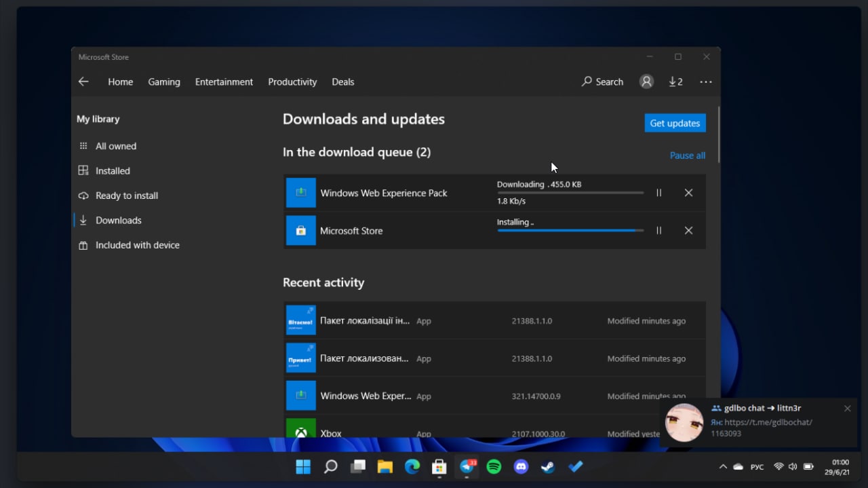Open the volume speaker tray icon

[793, 467]
